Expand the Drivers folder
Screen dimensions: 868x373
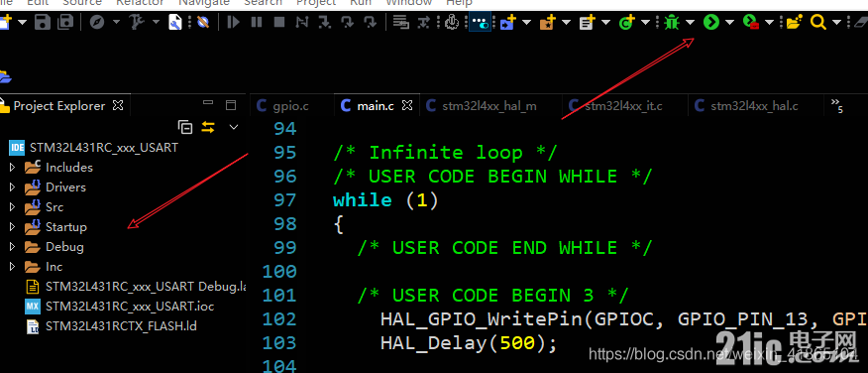[x=12, y=186]
